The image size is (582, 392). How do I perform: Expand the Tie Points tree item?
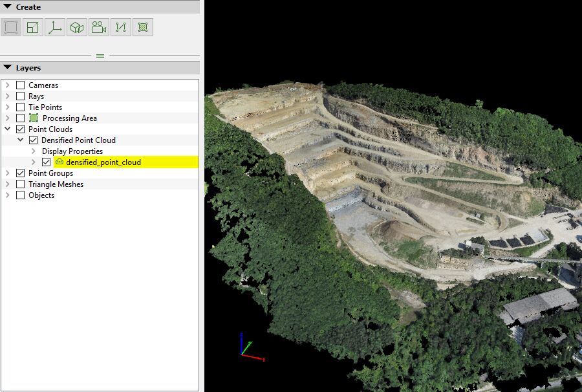[x=7, y=107]
